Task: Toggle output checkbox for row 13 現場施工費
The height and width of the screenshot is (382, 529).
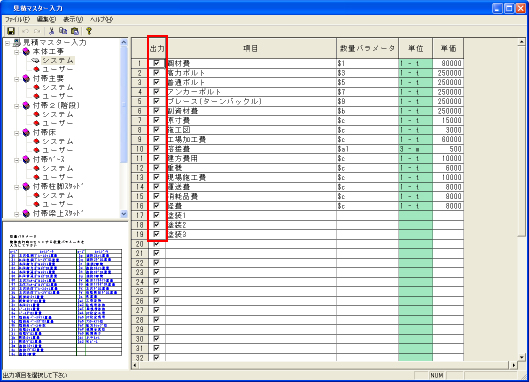Action: (156, 177)
